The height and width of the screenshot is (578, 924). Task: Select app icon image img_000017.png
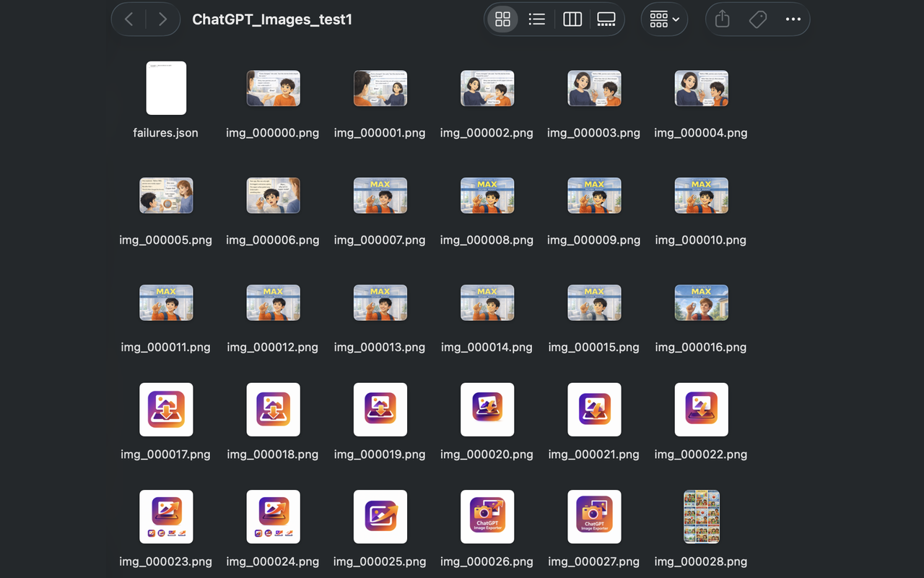tap(166, 410)
